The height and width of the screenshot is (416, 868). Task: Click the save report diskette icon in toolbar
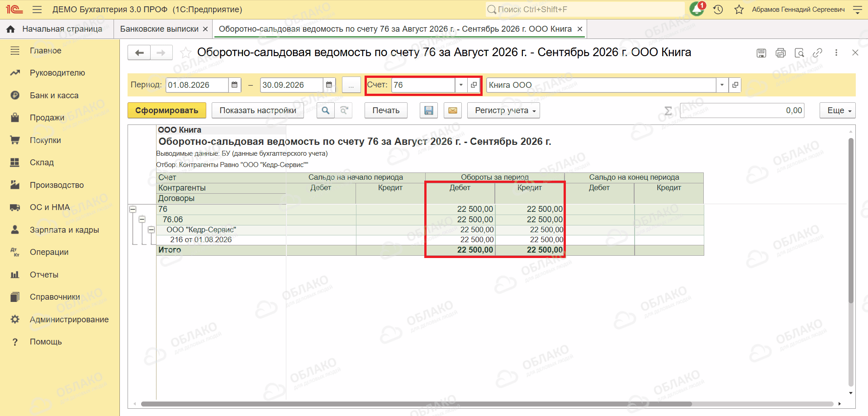[x=428, y=110]
